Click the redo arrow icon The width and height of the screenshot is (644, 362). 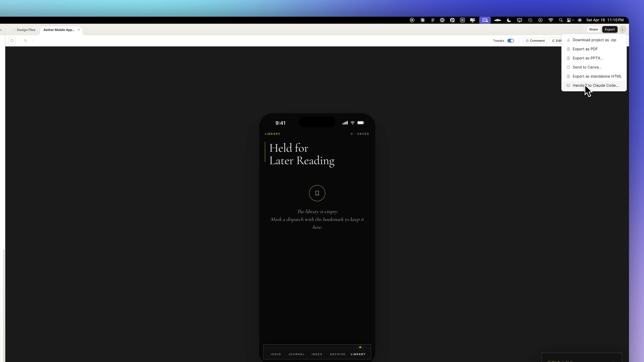(x=33, y=41)
